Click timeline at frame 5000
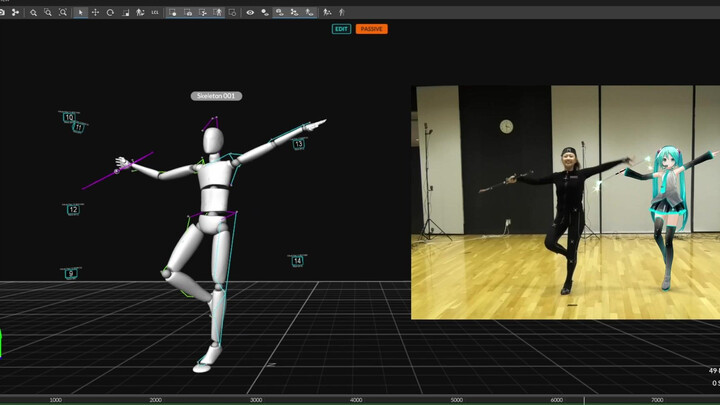 pos(456,400)
